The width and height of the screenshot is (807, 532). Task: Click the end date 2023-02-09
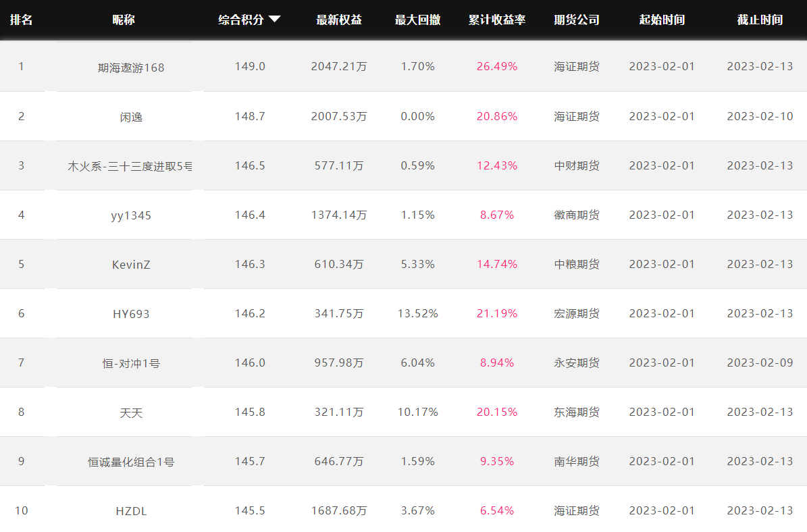[x=760, y=363]
